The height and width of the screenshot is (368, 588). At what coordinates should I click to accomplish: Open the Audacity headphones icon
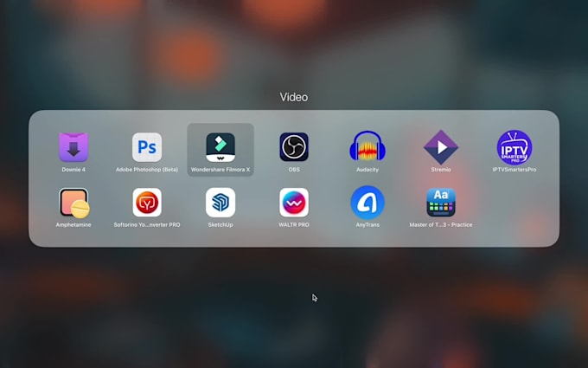click(x=367, y=146)
